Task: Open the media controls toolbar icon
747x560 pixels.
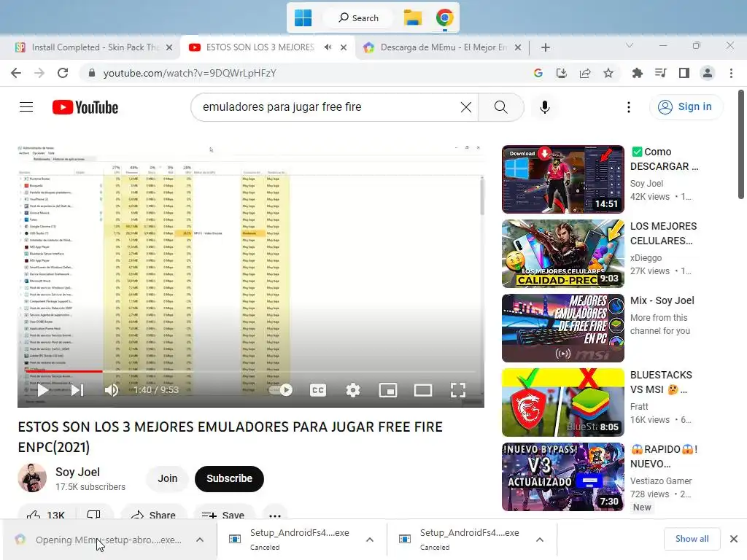Action: [x=660, y=73]
